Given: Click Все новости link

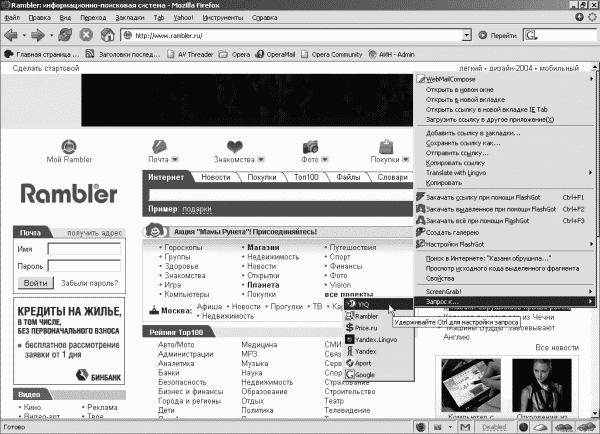Looking at the screenshot, I should [x=557, y=348].
